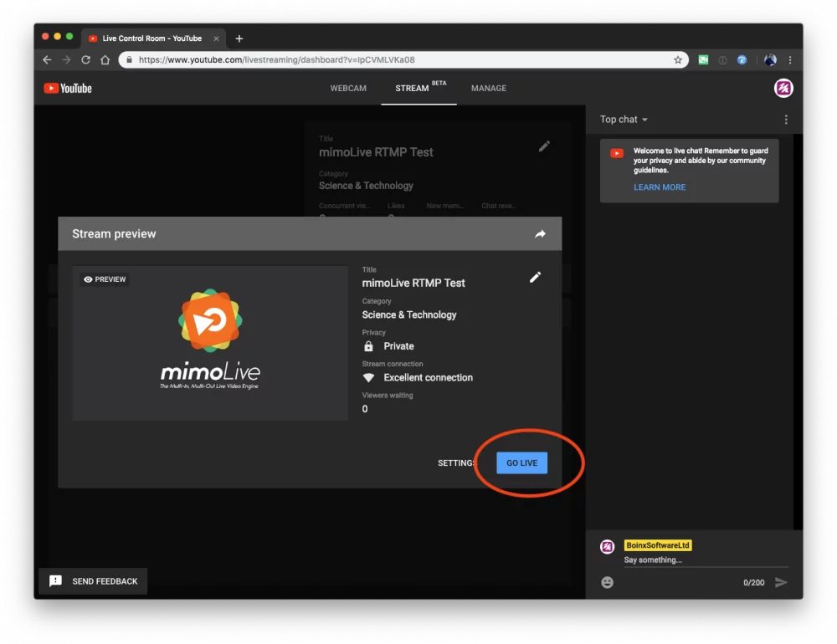Click the 0/200 character counter

point(753,583)
